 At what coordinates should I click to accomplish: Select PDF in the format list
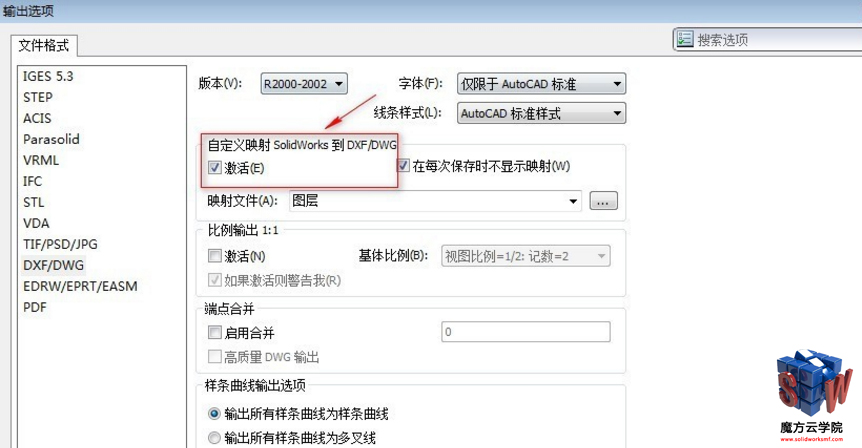[x=35, y=307]
